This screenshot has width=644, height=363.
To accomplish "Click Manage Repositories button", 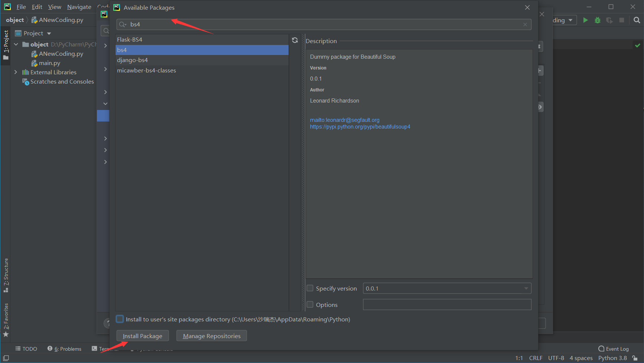I will click(x=212, y=336).
